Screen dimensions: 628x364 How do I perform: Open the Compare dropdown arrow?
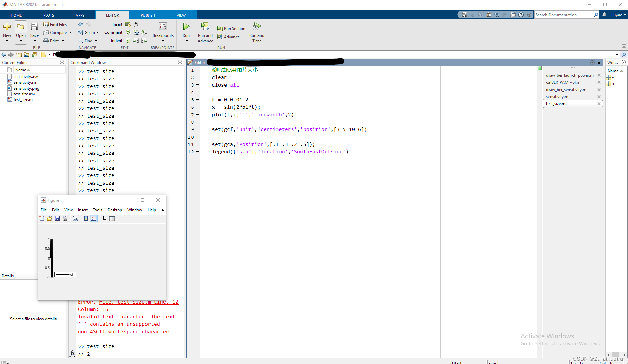pos(71,33)
